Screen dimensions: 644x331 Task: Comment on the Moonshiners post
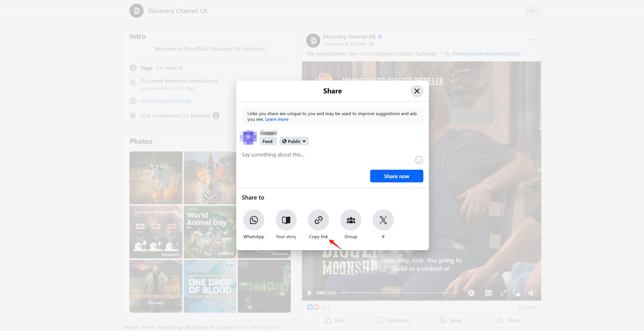point(392,320)
